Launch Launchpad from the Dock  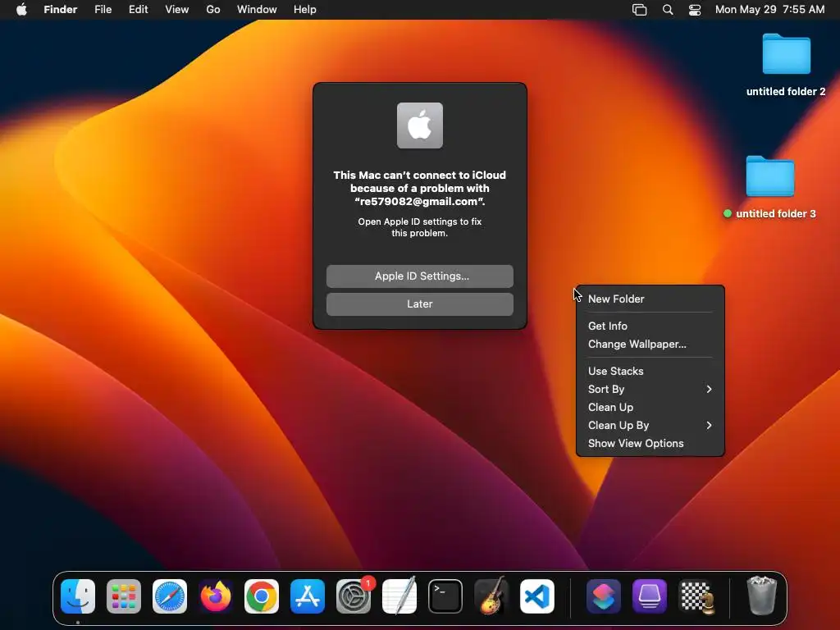124,596
